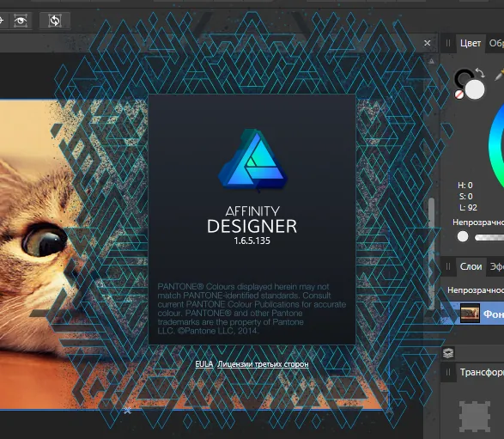Image resolution: width=504 pixels, height=439 pixels.
Task: Switch to the Слои layers tab
Action: coord(471,266)
